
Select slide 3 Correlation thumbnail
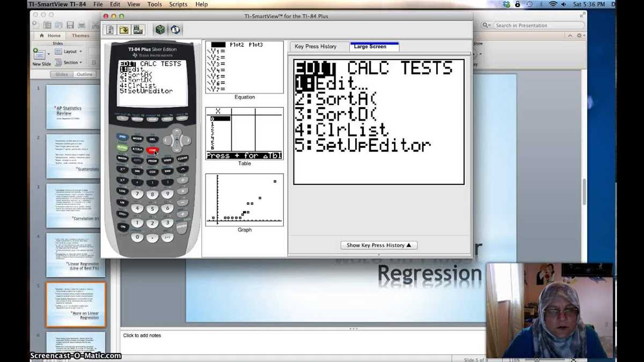click(76, 205)
